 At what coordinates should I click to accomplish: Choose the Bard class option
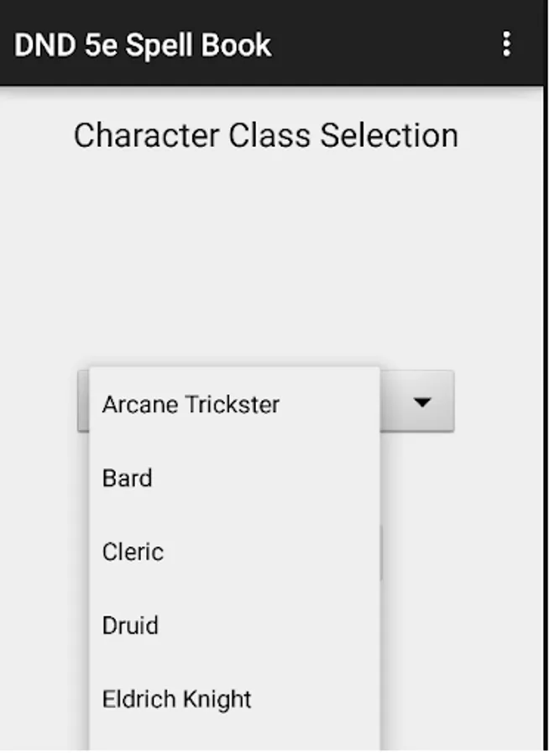[128, 478]
